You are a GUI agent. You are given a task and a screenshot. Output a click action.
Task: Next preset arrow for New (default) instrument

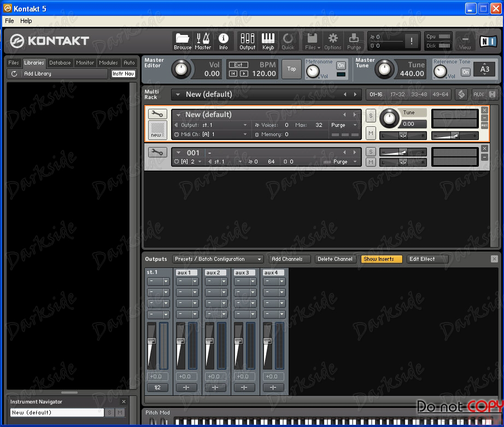tap(355, 114)
